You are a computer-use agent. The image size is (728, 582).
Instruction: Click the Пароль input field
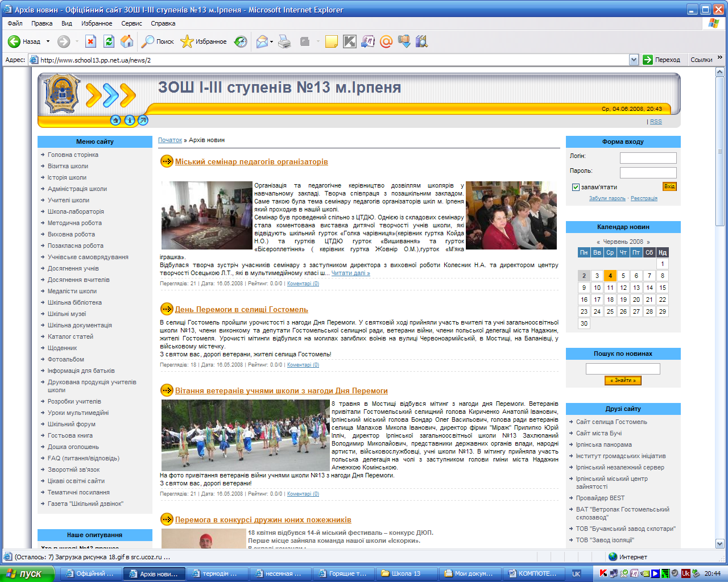pos(648,172)
